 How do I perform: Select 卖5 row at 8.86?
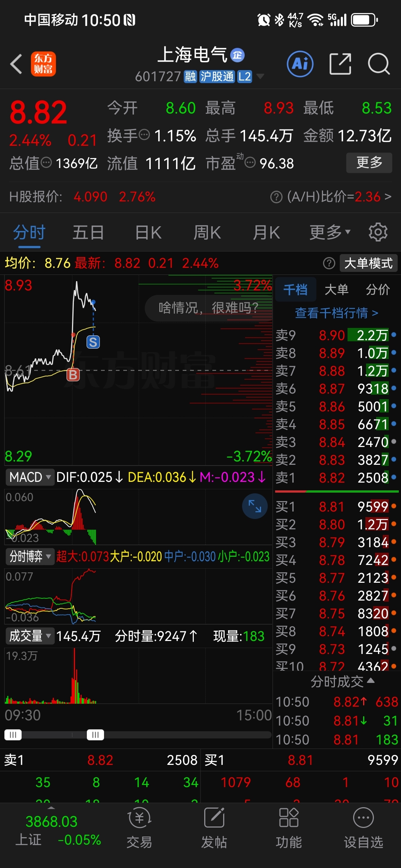coord(336,407)
